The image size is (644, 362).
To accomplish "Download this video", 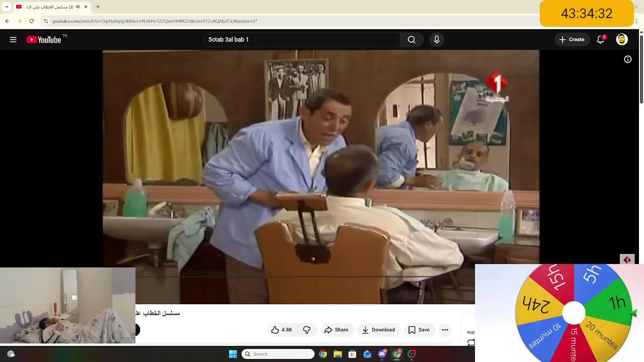I will pos(379,330).
